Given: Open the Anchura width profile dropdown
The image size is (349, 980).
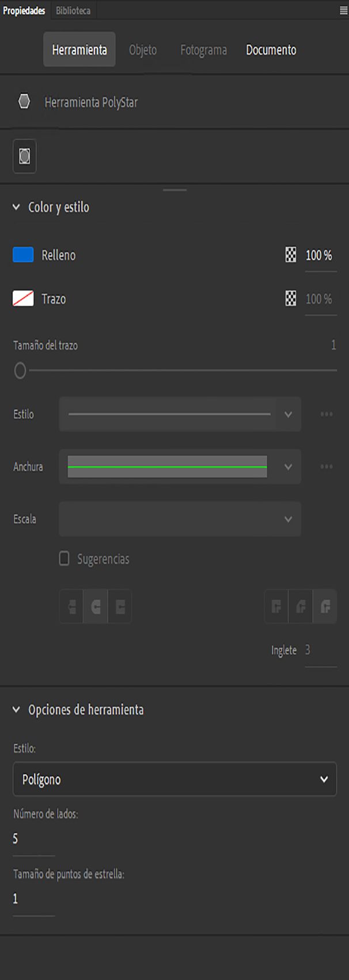Looking at the screenshot, I should coord(180,466).
